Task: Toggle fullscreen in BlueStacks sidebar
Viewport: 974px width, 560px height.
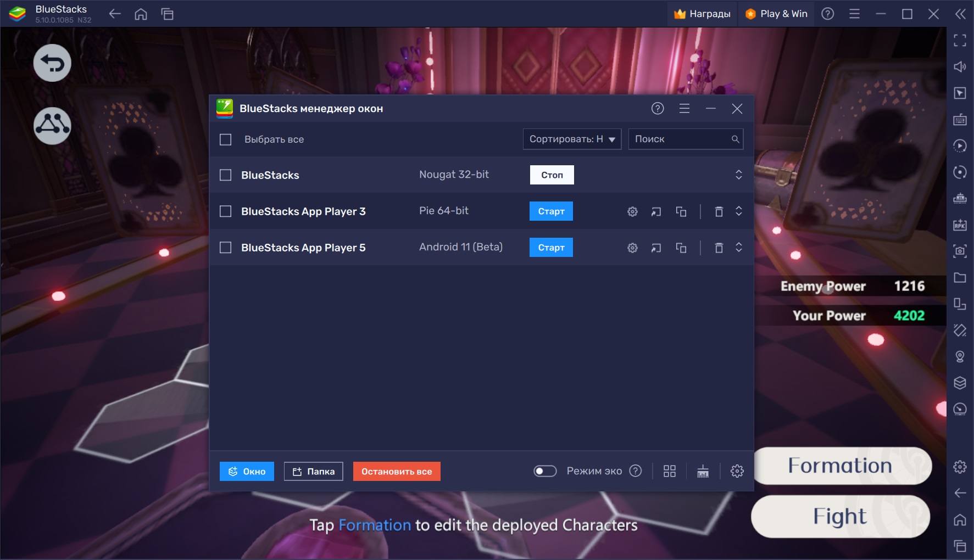Action: click(x=960, y=40)
